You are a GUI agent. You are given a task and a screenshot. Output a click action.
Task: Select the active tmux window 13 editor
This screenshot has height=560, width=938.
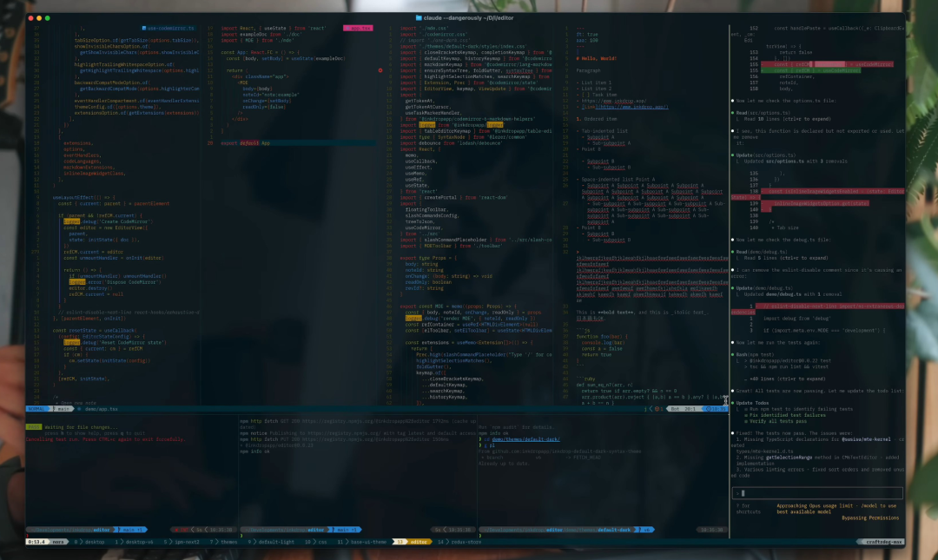click(x=413, y=542)
